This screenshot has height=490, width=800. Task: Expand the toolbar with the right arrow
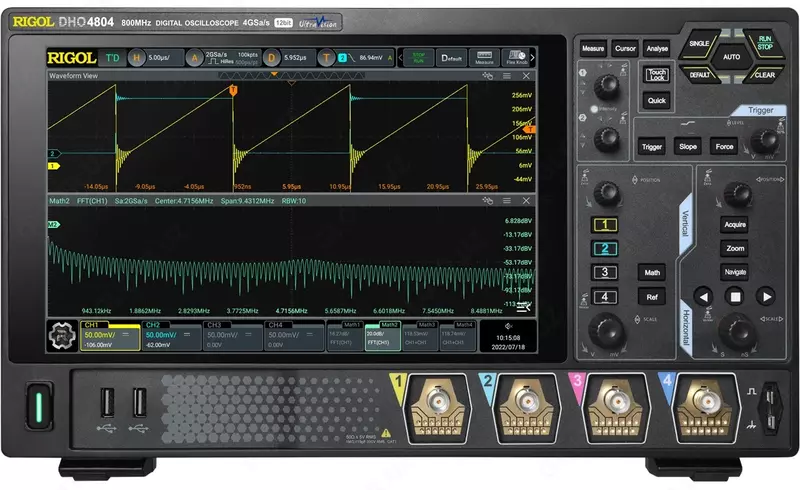click(534, 58)
